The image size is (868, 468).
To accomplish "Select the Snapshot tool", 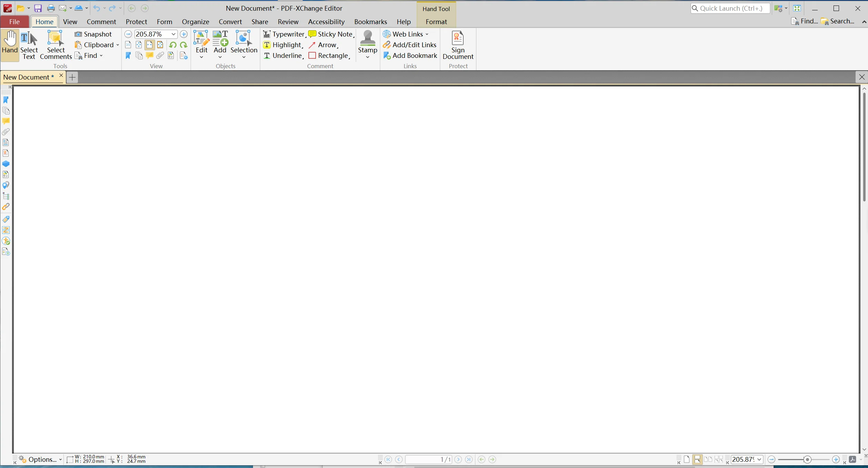I will pos(93,34).
